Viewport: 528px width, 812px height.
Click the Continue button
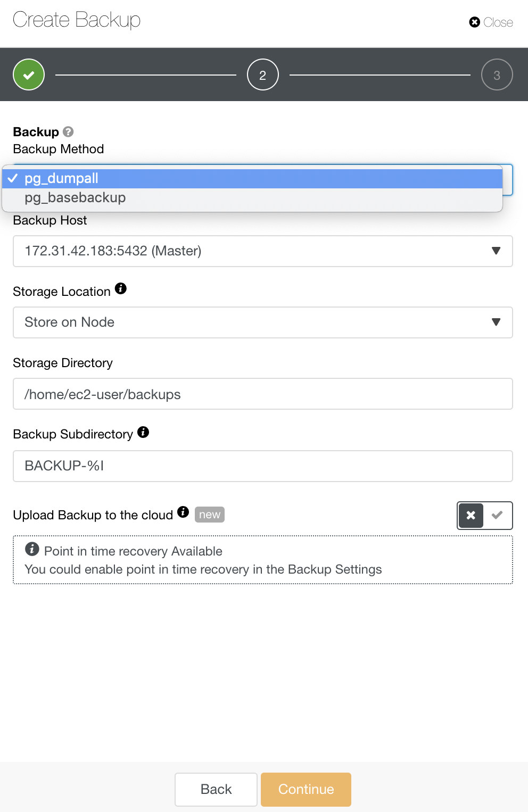coord(306,789)
